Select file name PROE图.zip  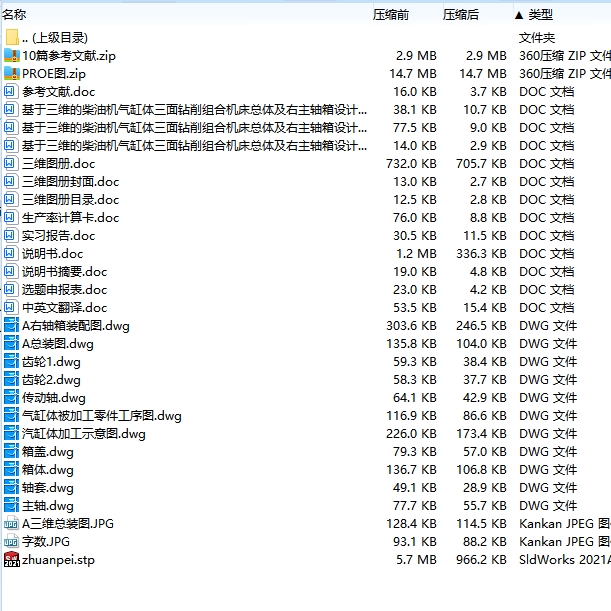tap(54, 74)
